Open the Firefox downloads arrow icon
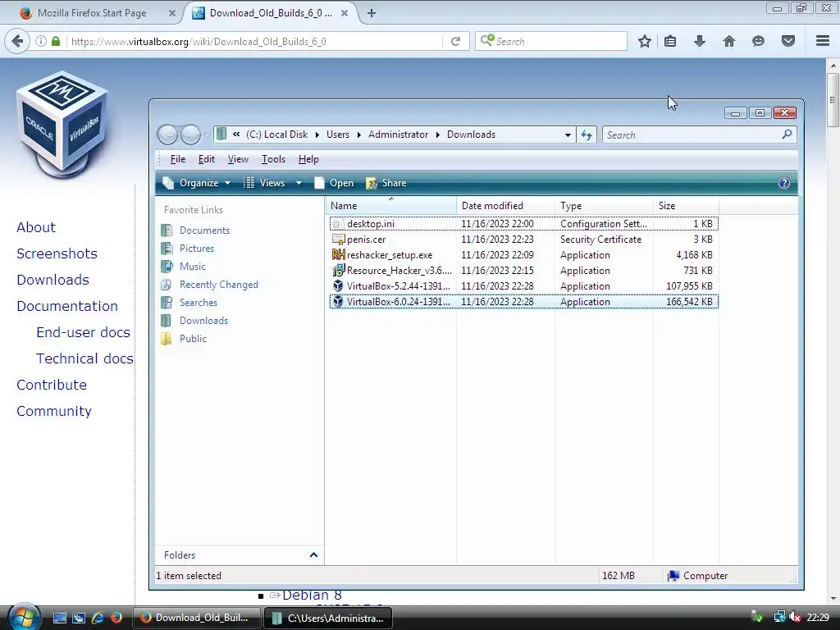The width and height of the screenshot is (840, 630). 700,41
